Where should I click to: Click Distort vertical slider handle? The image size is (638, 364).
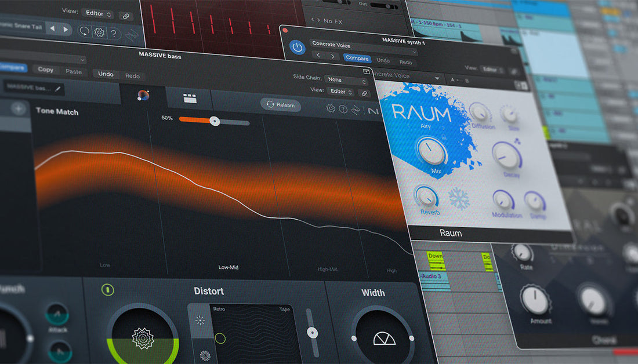pos(312,333)
